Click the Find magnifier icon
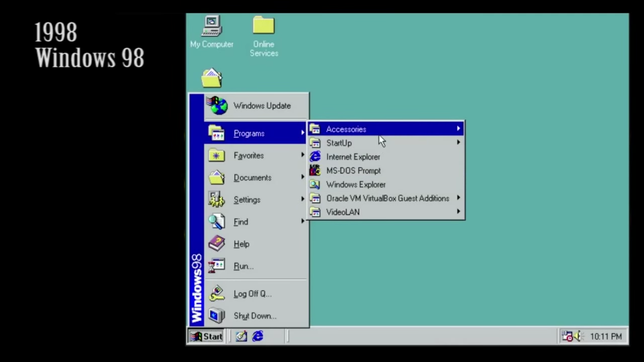Image resolution: width=644 pixels, height=362 pixels. click(x=217, y=222)
